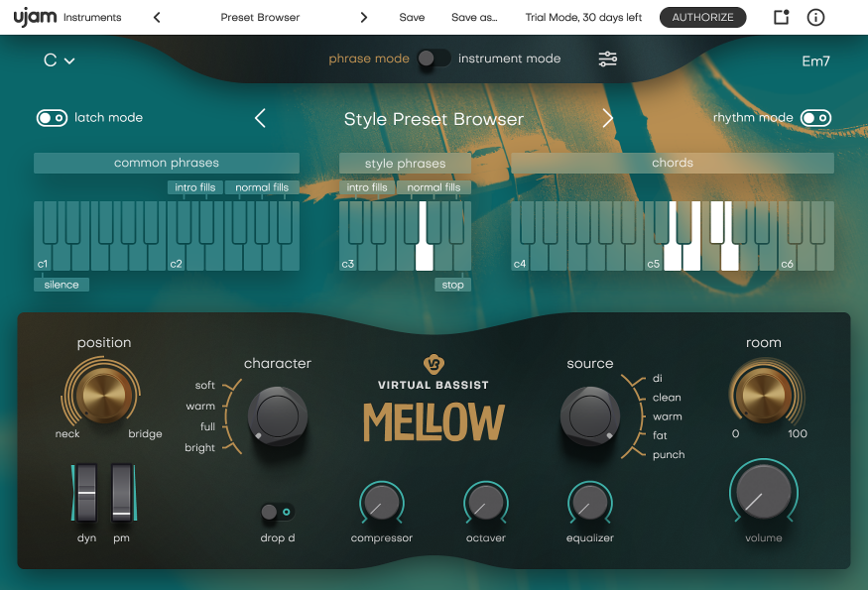Click the c1 key
This screenshot has width=868, height=590.
point(43,258)
